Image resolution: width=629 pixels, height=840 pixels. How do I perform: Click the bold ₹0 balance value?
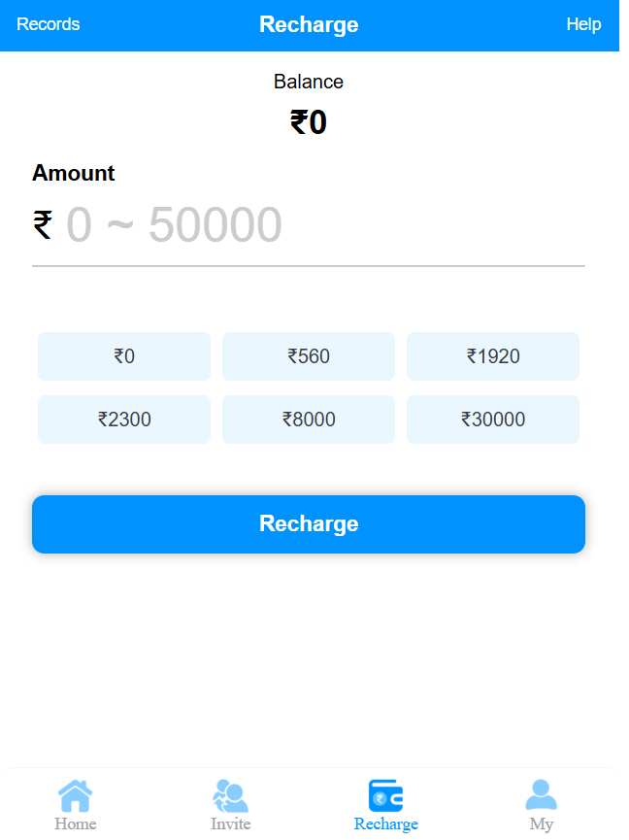pyautogui.click(x=309, y=123)
